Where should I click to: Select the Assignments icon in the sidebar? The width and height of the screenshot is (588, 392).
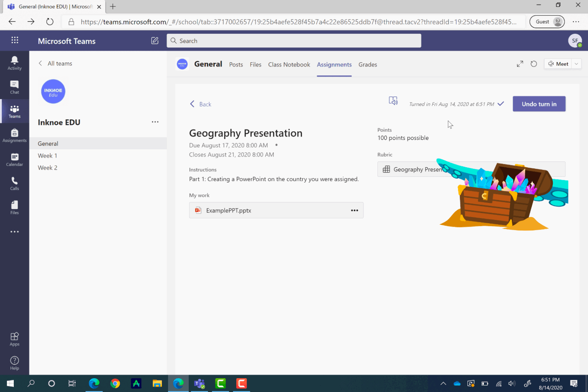tap(14, 135)
